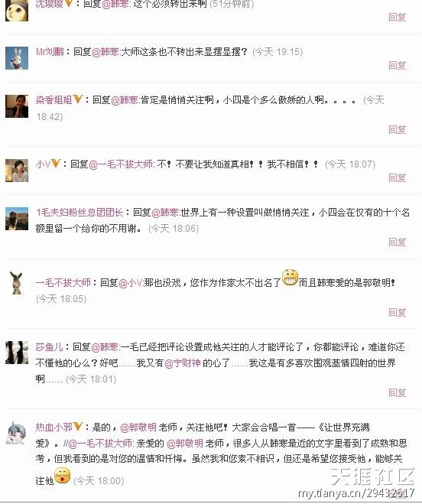Click the V badge next to 热血小邪
The image size is (422, 504).
[x=77, y=426]
